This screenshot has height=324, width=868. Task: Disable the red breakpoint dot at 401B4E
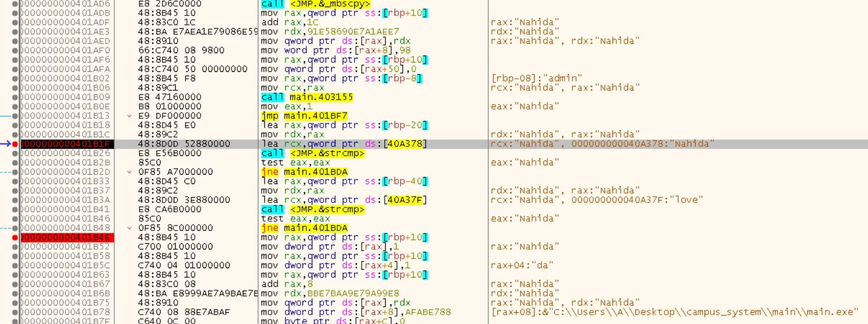[15, 238]
